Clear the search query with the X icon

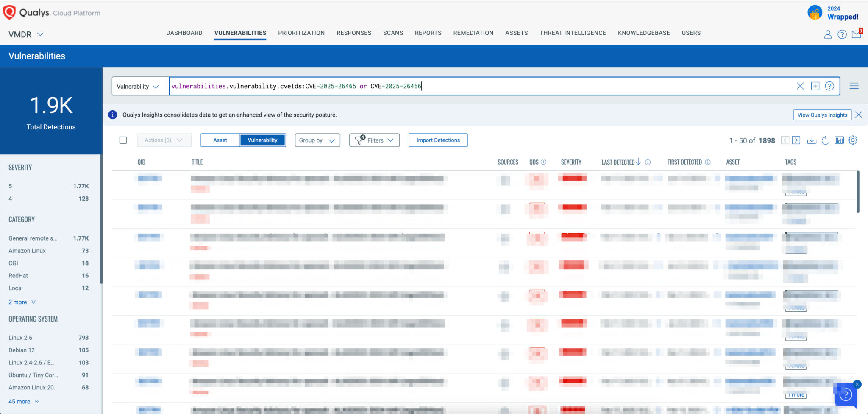click(x=800, y=86)
